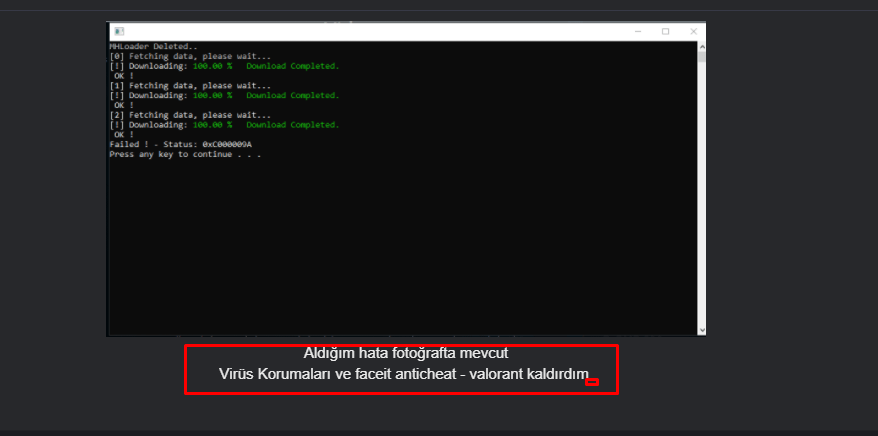The width and height of the screenshot is (878, 436).
Task: Click the console window's title bar icon
Action: (119, 31)
